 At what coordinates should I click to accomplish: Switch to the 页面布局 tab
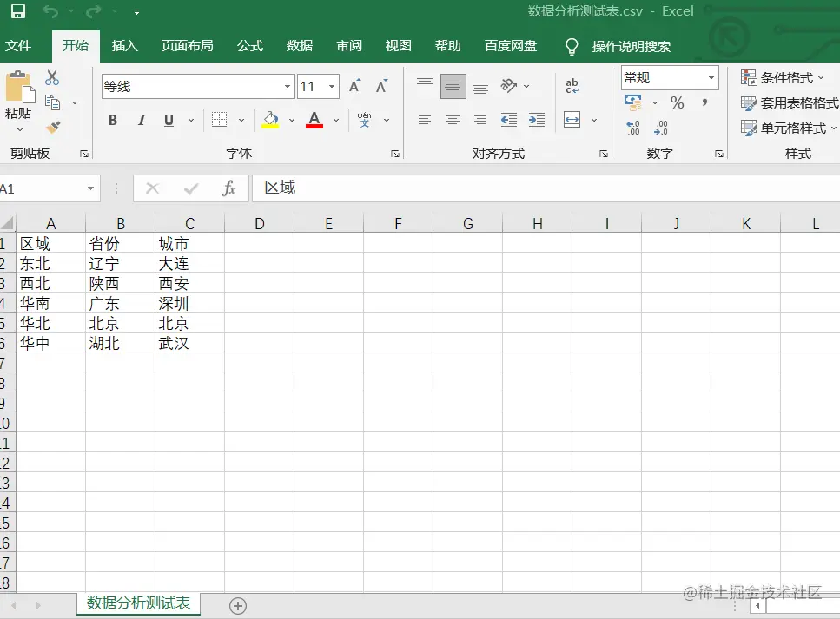point(188,46)
